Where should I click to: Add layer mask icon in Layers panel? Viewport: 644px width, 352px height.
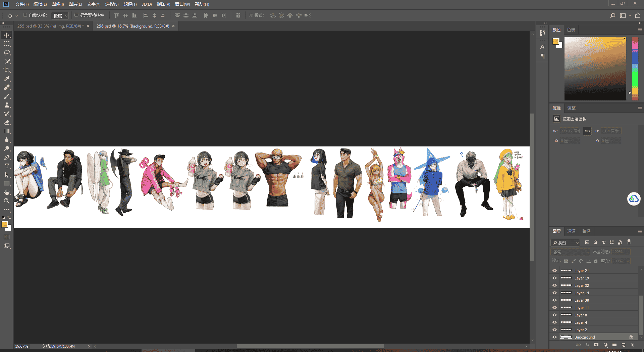pyautogui.click(x=596, y=345)
